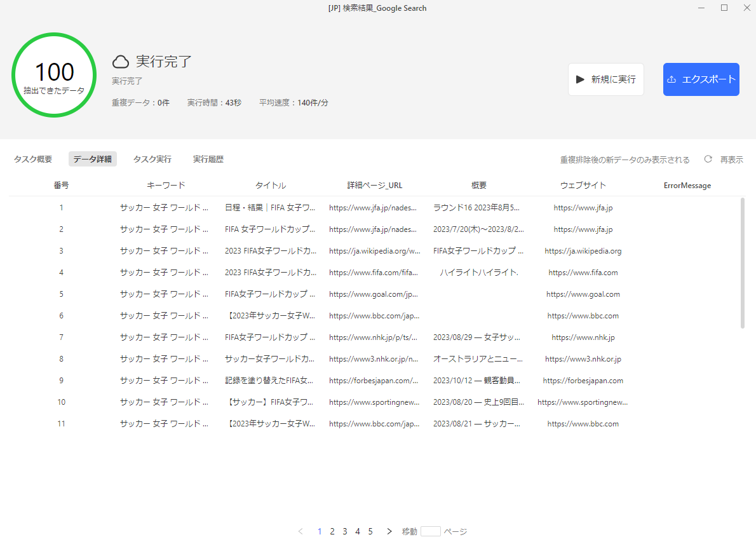Click the ja.wikipedia.org/w... URL cell

pyautogui.click(x=375, y=251)
